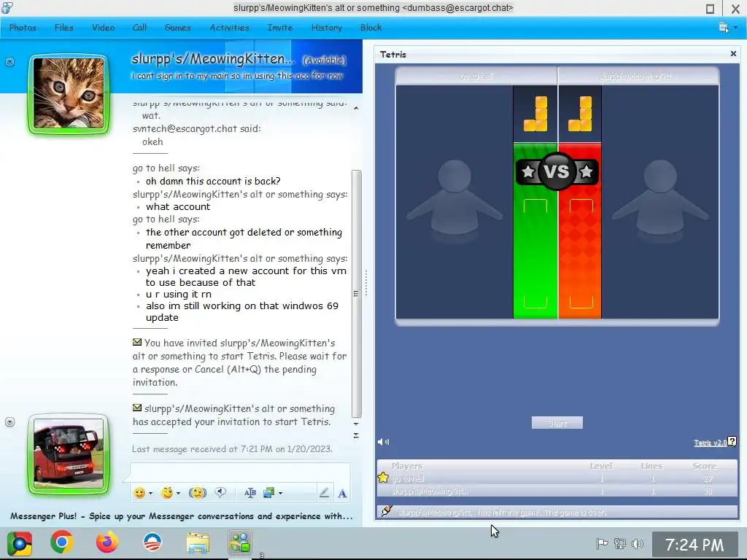Click the envelope icon beside the accepted message
747x560 pixels.
pos(137,408)
